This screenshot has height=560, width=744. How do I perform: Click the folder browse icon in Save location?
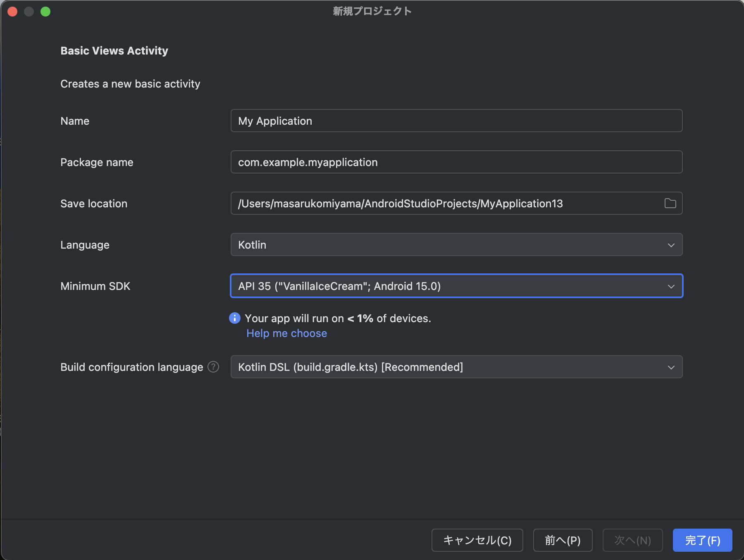[670, 203]
